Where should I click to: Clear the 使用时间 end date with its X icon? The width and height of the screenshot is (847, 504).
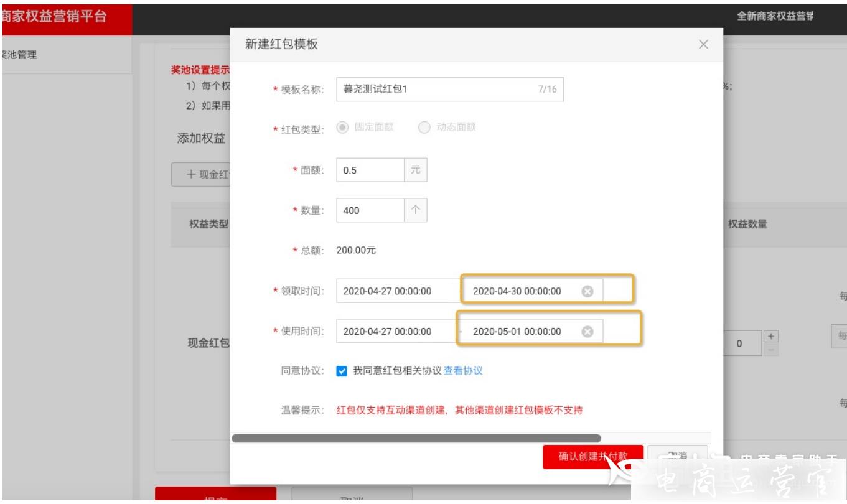(586, 331)
